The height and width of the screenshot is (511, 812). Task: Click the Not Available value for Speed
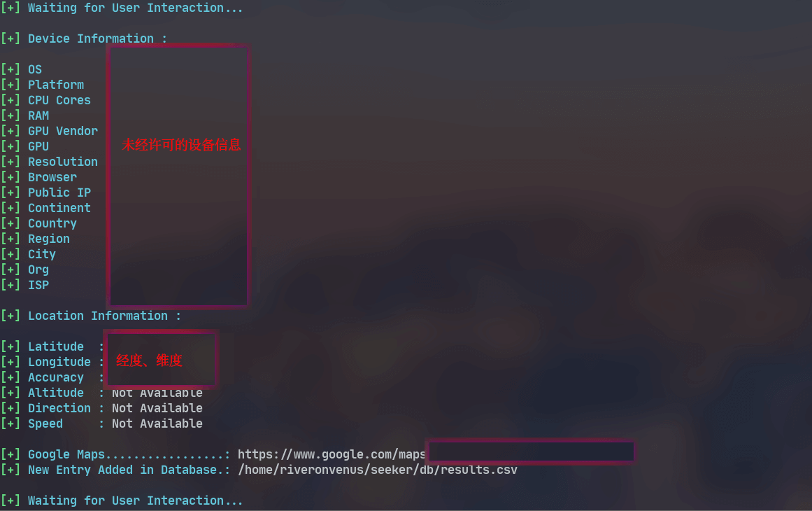click(157, 423)
